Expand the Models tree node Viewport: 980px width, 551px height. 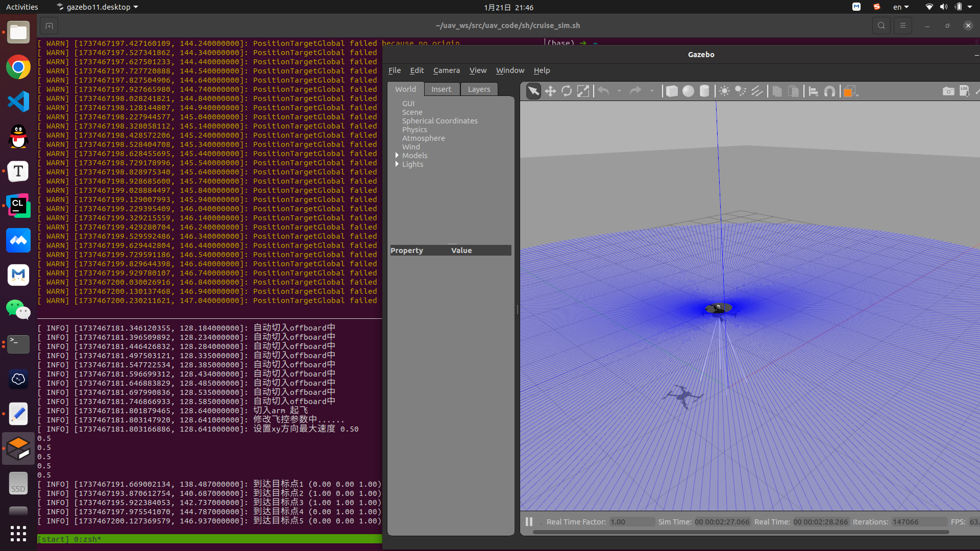397,155
